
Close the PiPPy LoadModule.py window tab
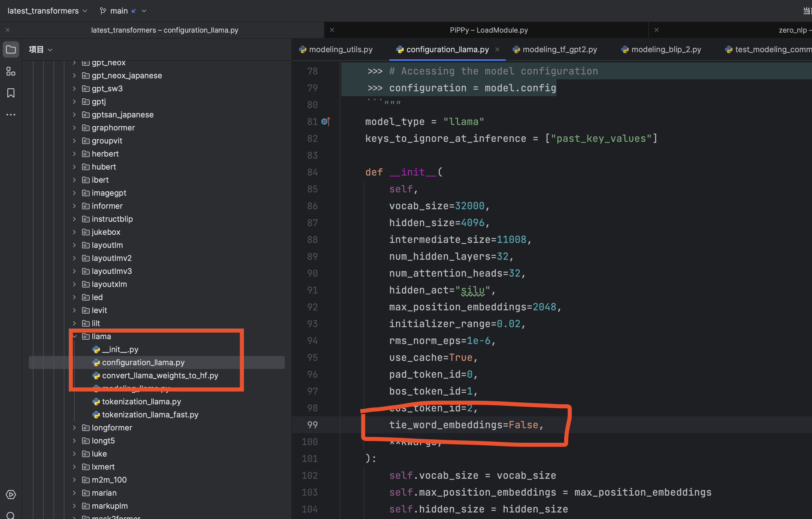(332, 30)
